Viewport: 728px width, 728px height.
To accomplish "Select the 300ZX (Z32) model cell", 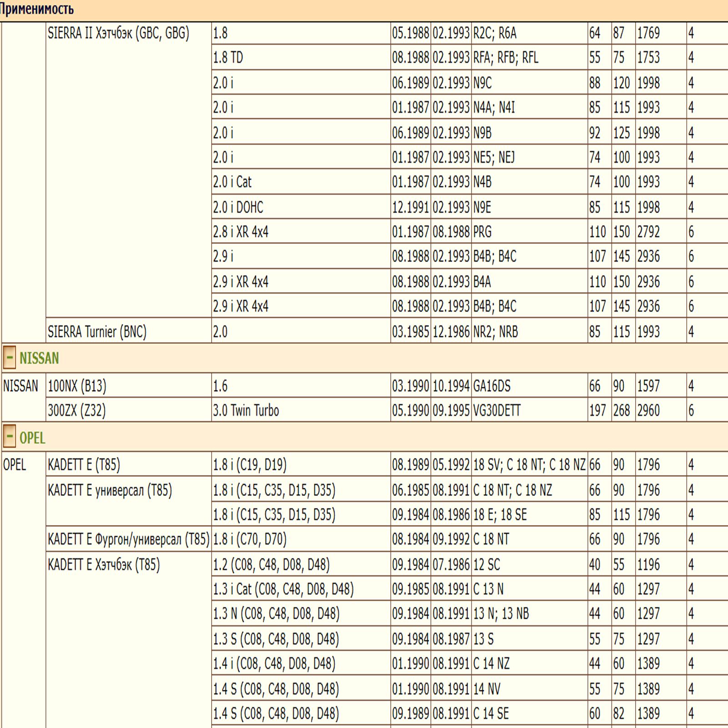I will coord(77,410).
